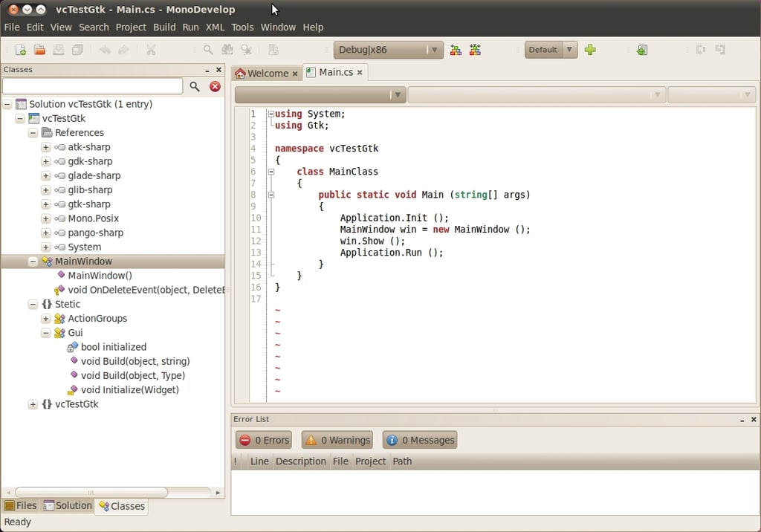Open the File menu

click(x=12, y=27)
